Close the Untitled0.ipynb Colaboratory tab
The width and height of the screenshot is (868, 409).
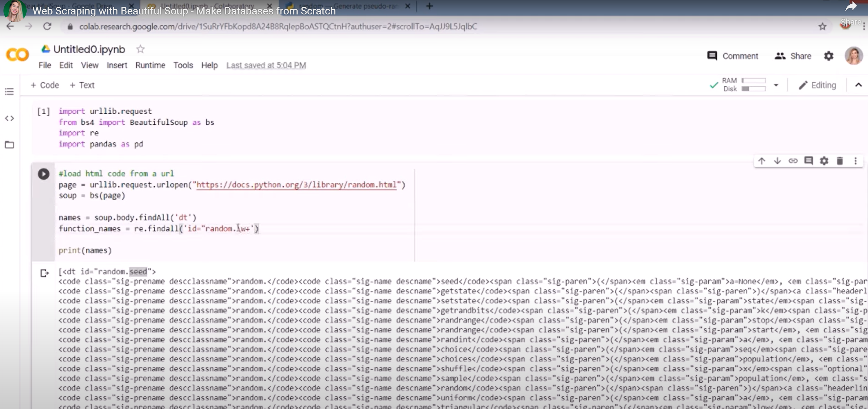point(270,6)
